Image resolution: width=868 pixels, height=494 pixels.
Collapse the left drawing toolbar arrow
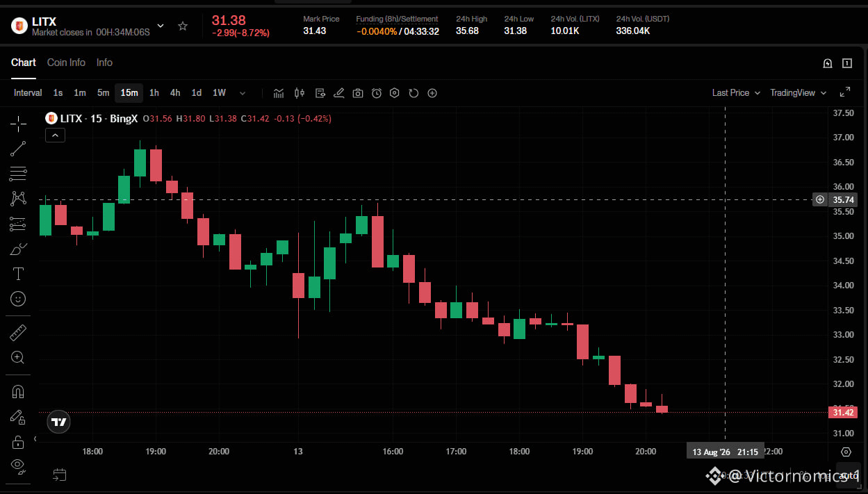click(x=35, y=439)
